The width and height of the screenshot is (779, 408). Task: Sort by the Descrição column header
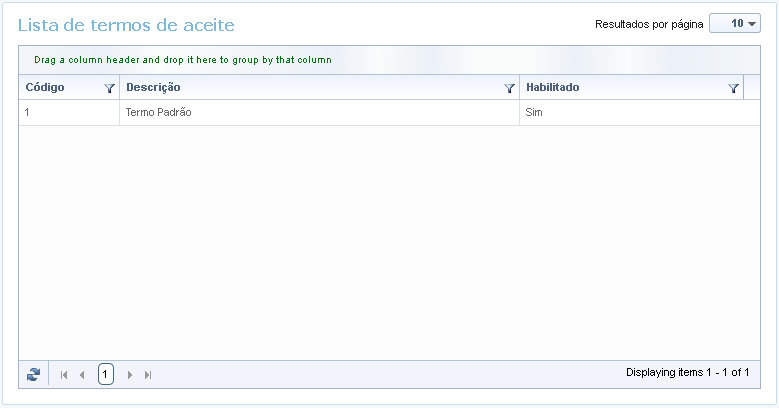click(x=153, y=88)
